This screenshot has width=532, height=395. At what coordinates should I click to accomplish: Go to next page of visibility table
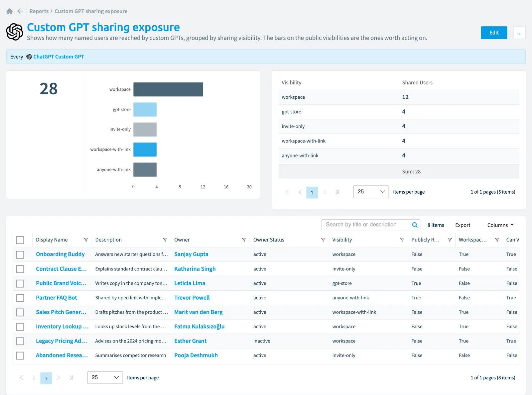point(325,192)
